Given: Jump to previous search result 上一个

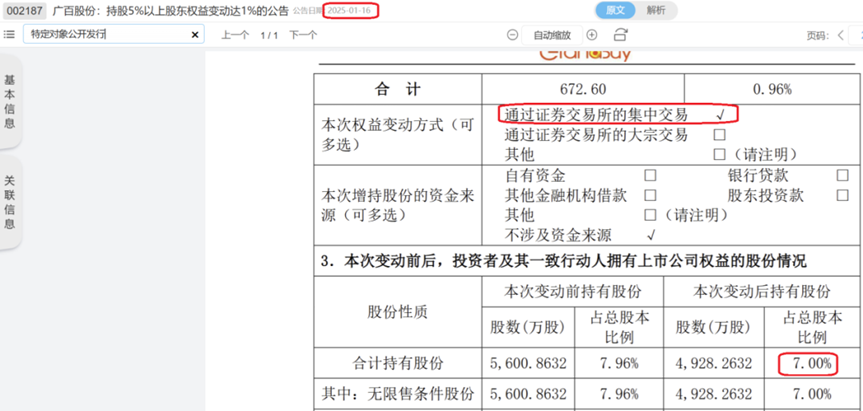Looking at the screenshot, I should pos(235,35).
